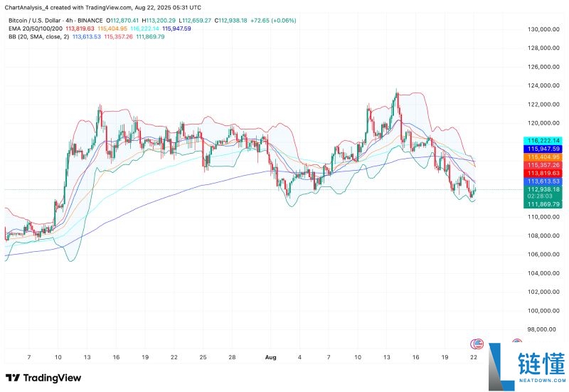Click the 130,000.00 price axis mark
The width and height of the screenshot is (569, 392).
click(x=542, y=30)
